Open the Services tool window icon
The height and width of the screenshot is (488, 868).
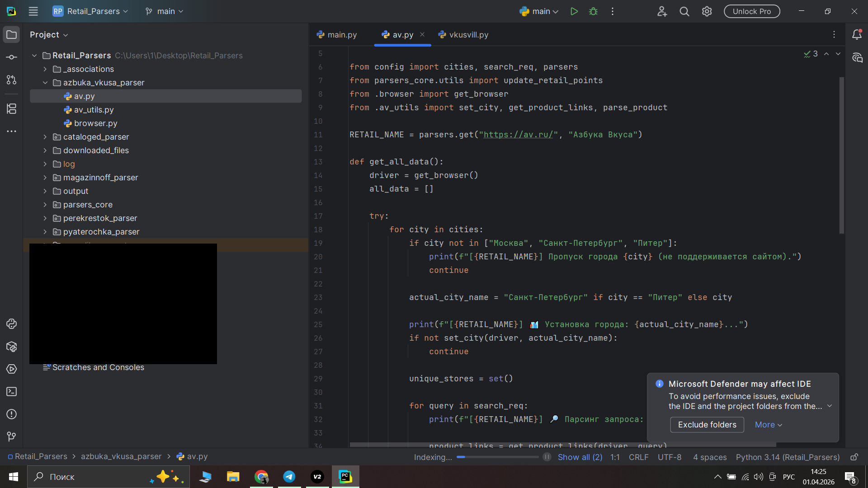pyautogui.click(x=12, y=369)
